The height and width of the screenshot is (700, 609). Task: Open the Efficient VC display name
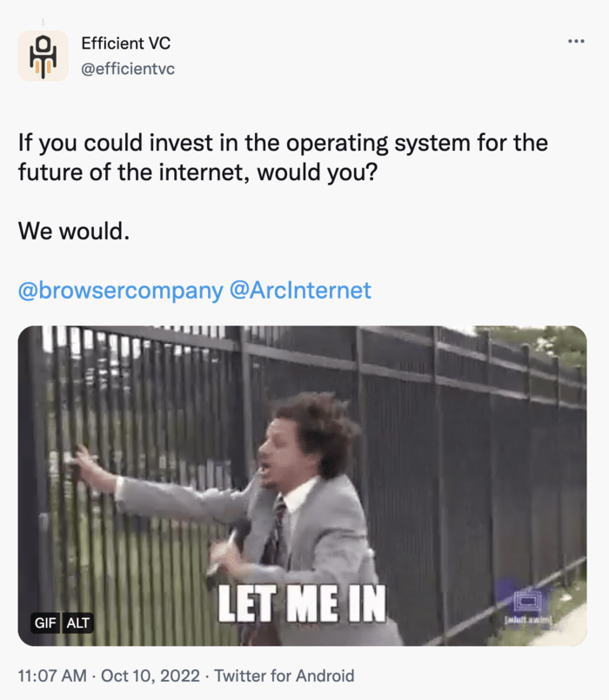(126, 44)
